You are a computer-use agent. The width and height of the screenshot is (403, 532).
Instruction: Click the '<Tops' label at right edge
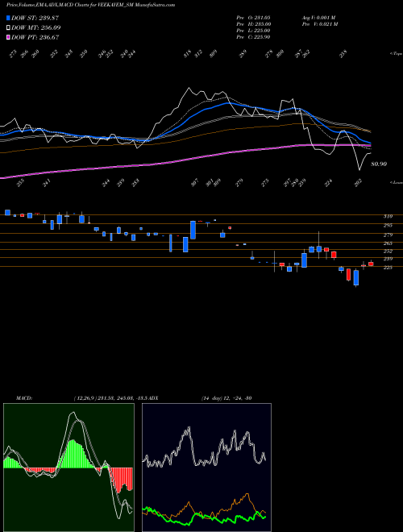pyautogui.click(x=396, y=54)
